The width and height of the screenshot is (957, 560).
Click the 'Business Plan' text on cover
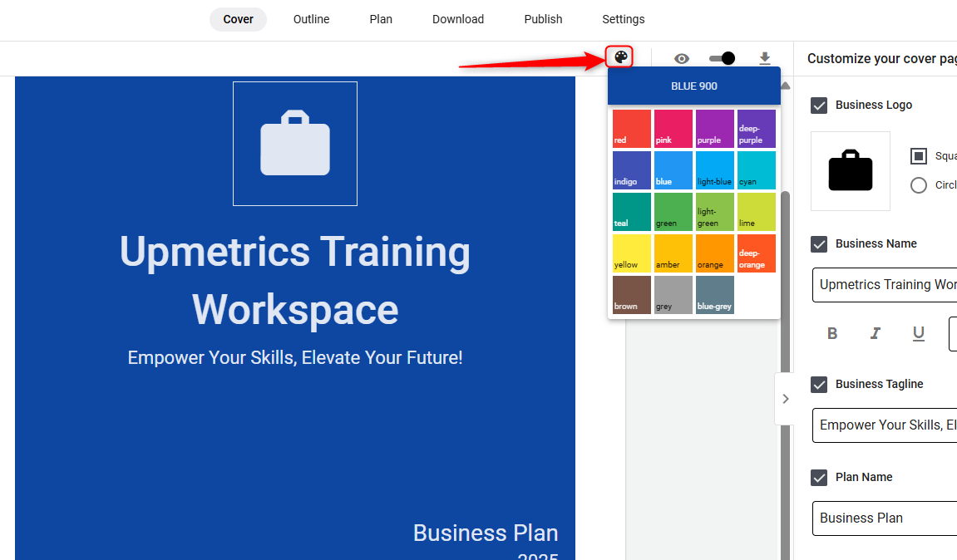pyautogui.click(x=486, y=533)
